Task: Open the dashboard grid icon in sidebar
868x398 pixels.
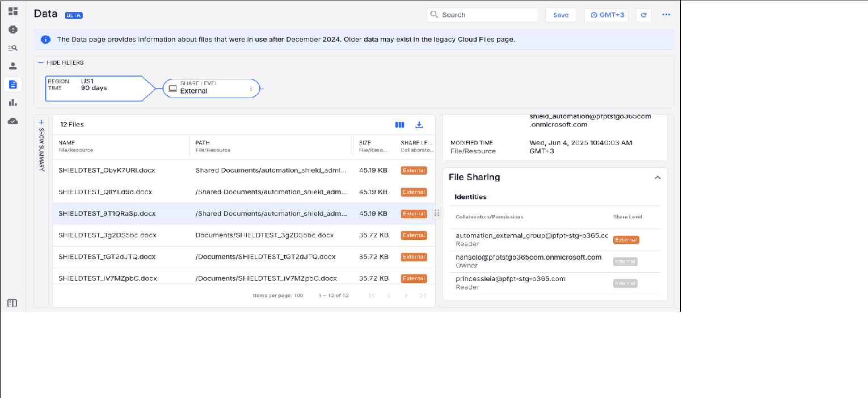Action: point(13,11)
